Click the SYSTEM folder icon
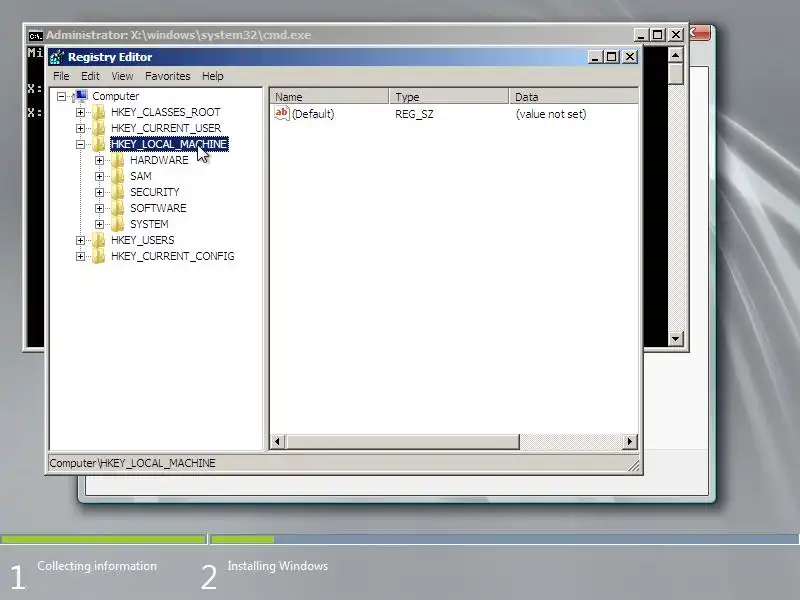Screen dimensions: 800x600 (118, 223)
